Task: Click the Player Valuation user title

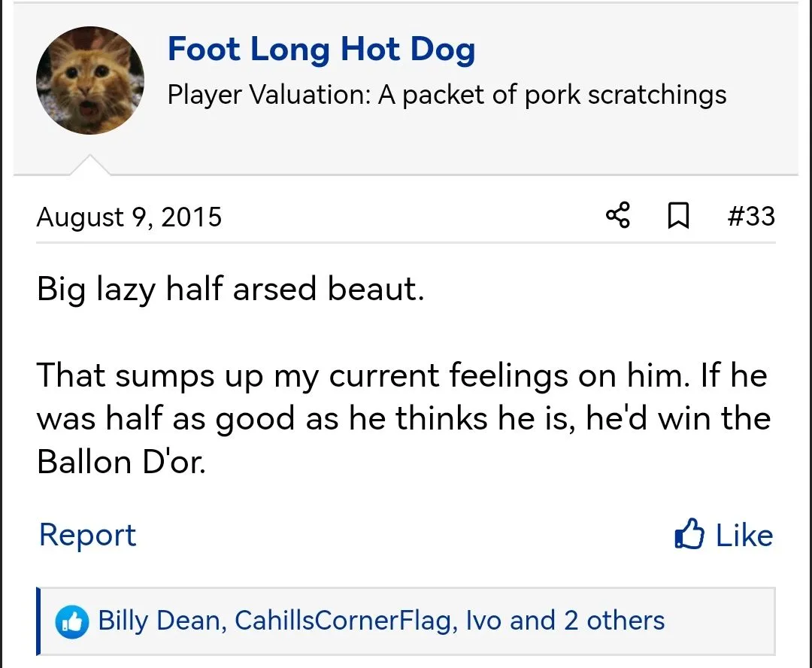Action: (x=447, y=95)
